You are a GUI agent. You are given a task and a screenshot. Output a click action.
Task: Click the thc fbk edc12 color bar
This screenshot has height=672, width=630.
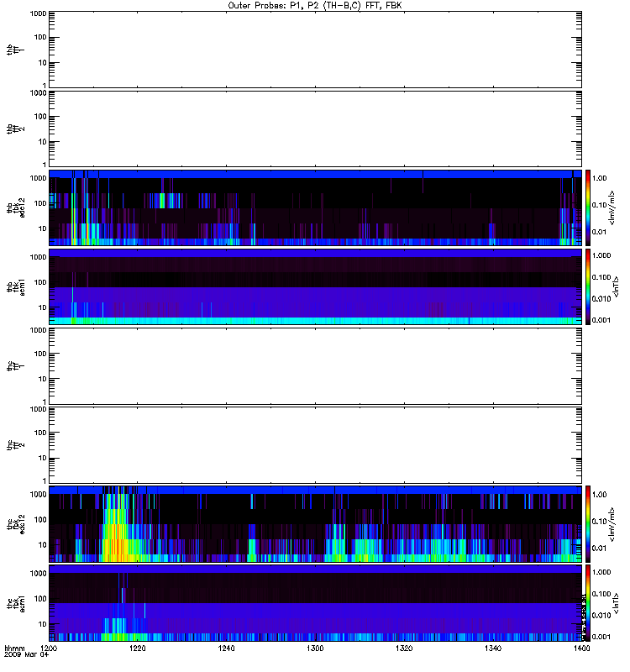click(x=588, y=523)
